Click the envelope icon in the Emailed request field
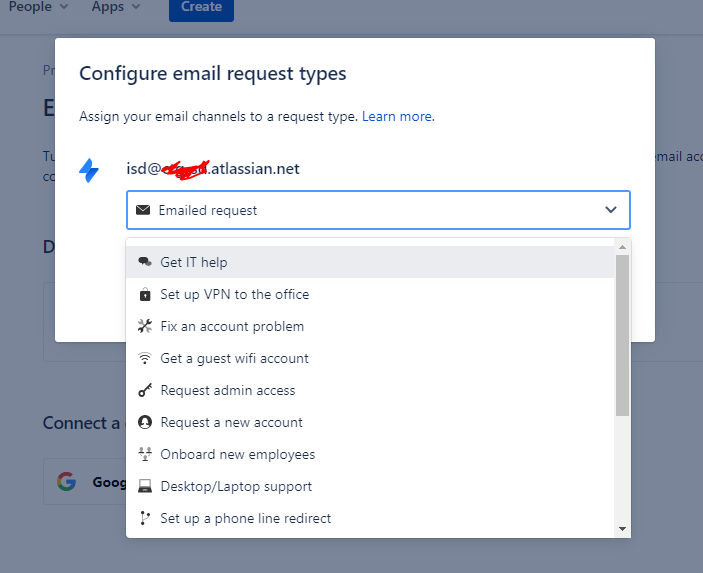 143,210
